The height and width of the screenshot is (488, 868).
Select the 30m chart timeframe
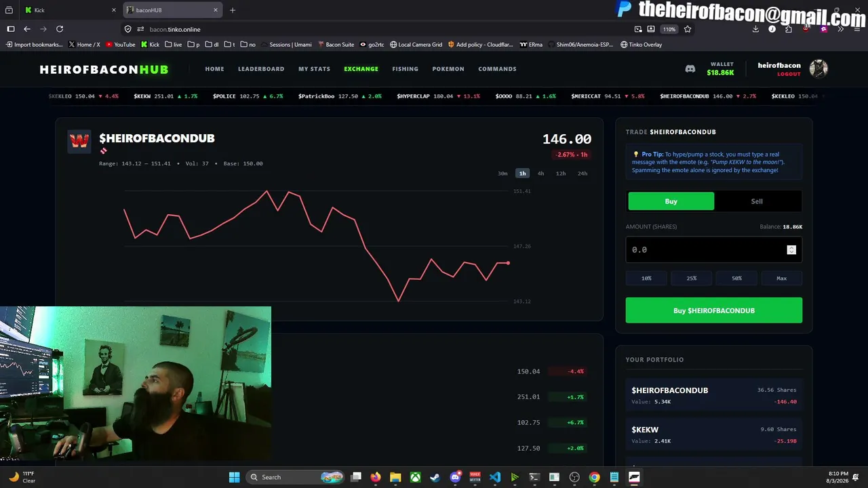(502, 174)
